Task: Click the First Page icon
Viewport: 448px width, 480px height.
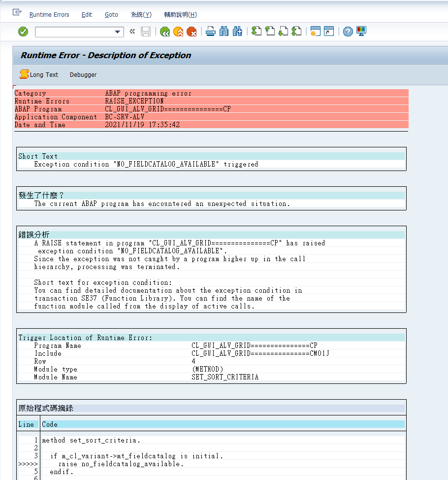Action: point(256,32)
